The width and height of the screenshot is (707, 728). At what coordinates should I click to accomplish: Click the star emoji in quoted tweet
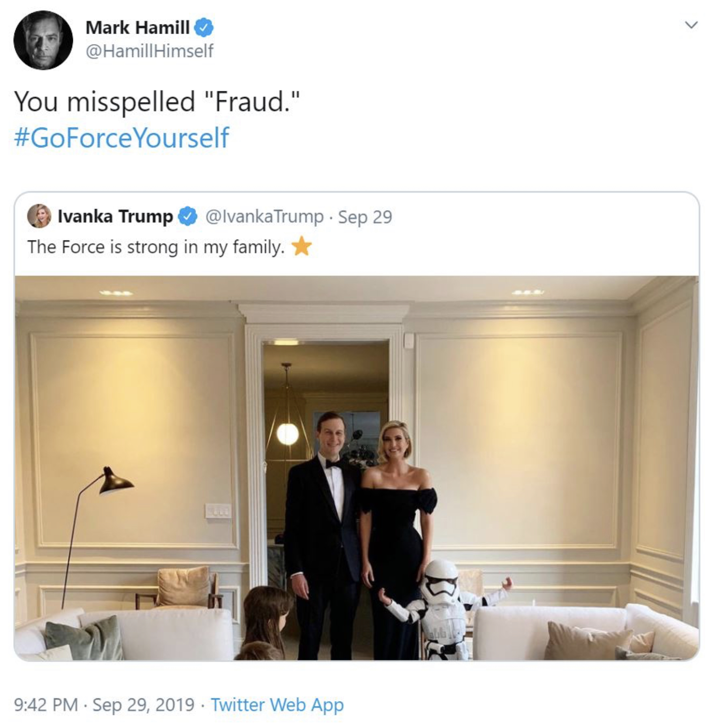pyautogui.click(x=302, y=247)
